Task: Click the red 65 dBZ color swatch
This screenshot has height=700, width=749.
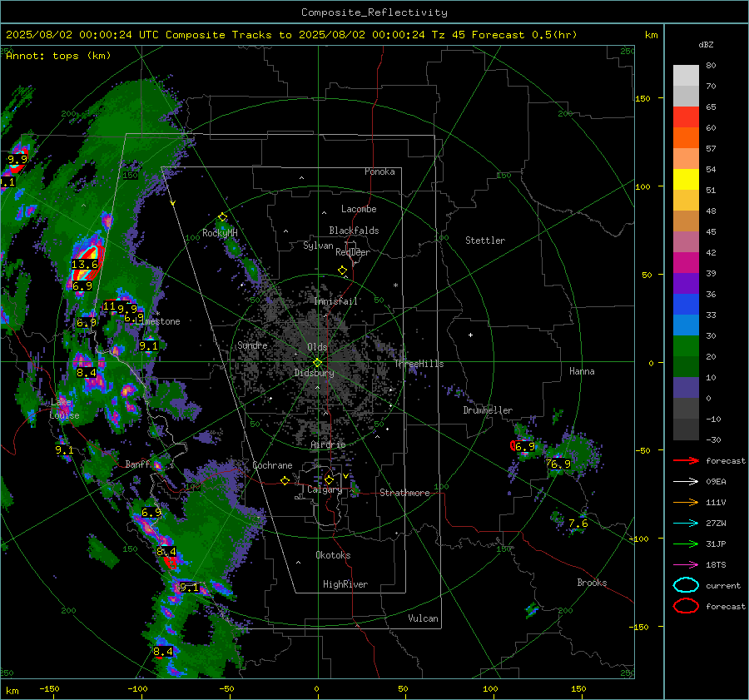Action: pos(686,117)
